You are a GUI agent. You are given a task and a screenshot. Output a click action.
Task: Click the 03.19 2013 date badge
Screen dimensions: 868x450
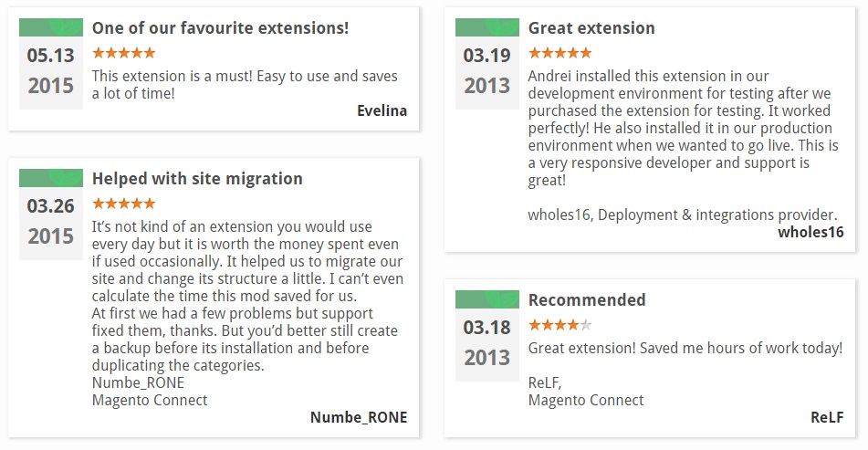coord(487,70)
